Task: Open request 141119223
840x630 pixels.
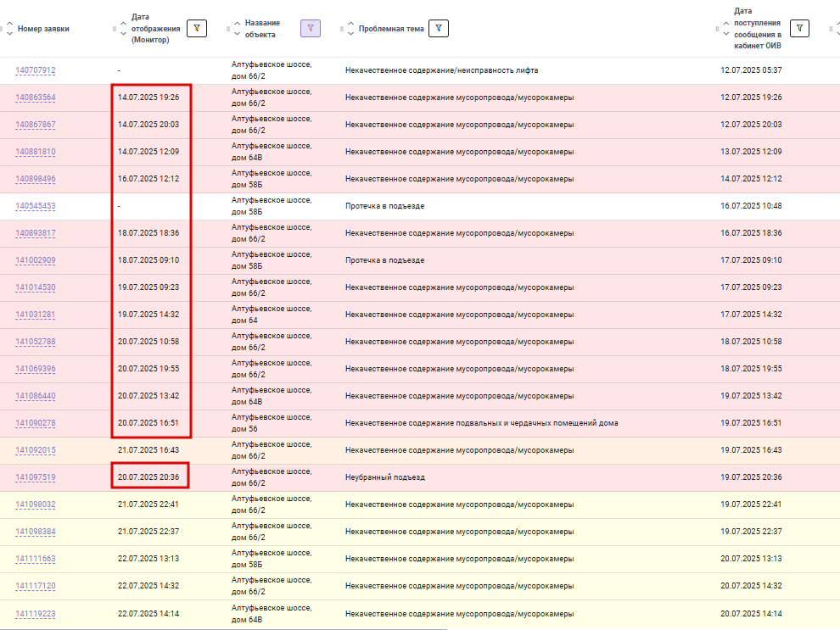Action: pos(36,614)
